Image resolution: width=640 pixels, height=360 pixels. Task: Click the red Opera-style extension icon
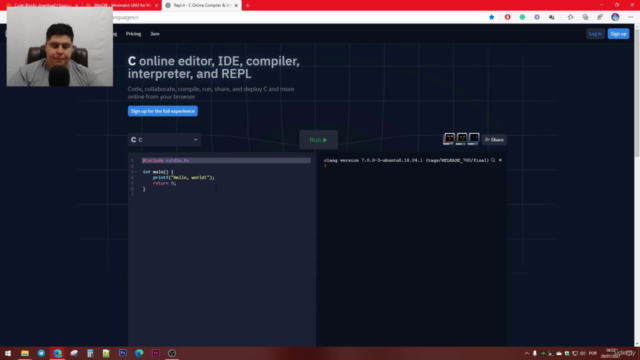coord(507,17)
